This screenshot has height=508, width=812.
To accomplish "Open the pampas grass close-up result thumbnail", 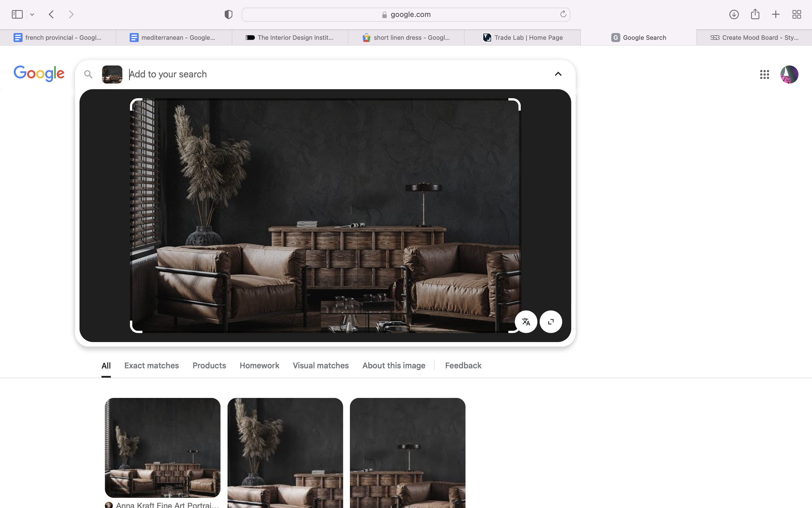I will pos(285,453).
